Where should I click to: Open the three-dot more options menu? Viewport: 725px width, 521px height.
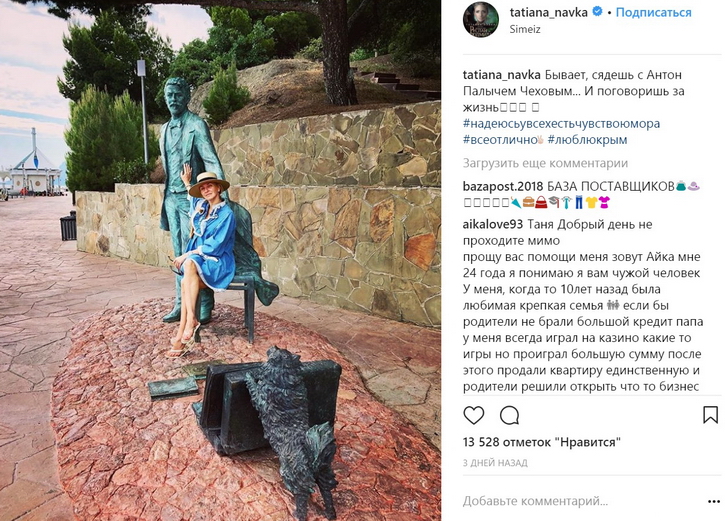click(x=714, y=502)
